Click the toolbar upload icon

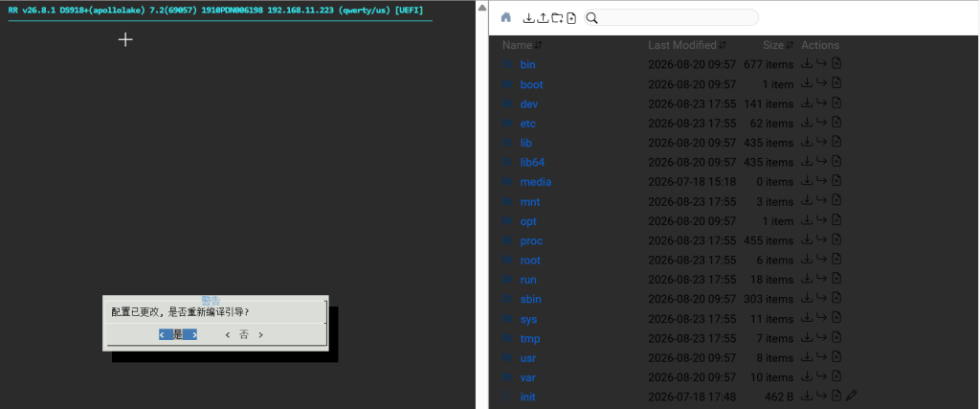click(544, 18)
